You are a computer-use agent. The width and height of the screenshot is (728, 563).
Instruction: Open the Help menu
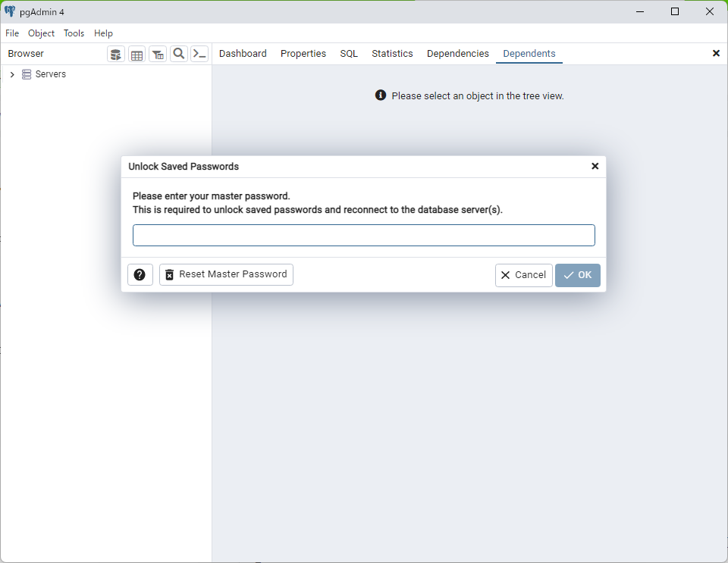click(104, 33)
